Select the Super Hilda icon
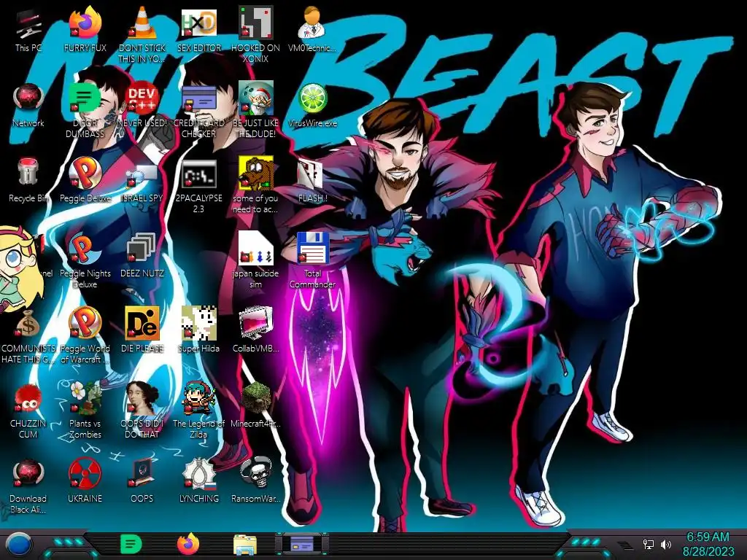 tap(198, 323)
